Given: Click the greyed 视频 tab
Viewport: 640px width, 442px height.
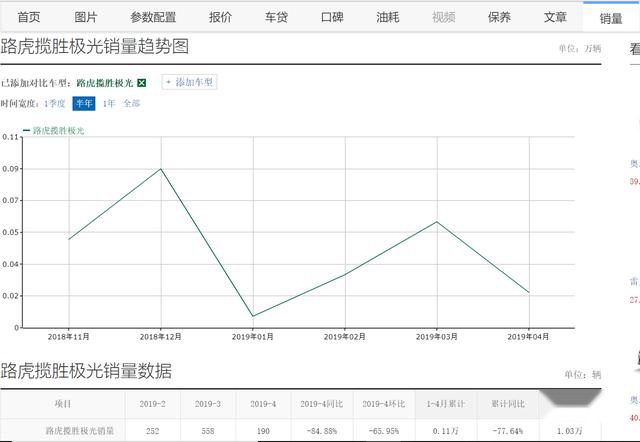Looking at the screenshot, I should click(x=444, y=17).
